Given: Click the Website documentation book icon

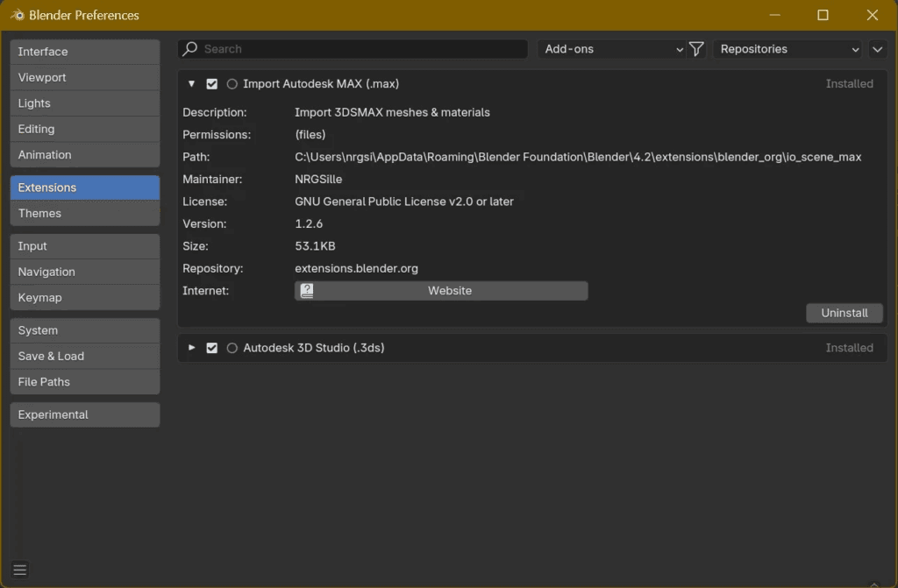Looking at the screenshot, I should click(x=307, y=291).
